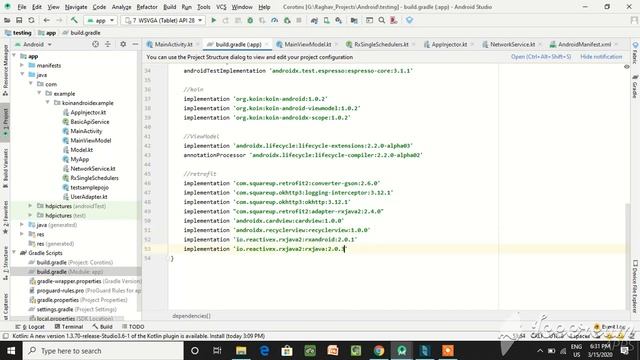Open Google Chrome from taskbar
Screen dimensions: 640x360
379,351
